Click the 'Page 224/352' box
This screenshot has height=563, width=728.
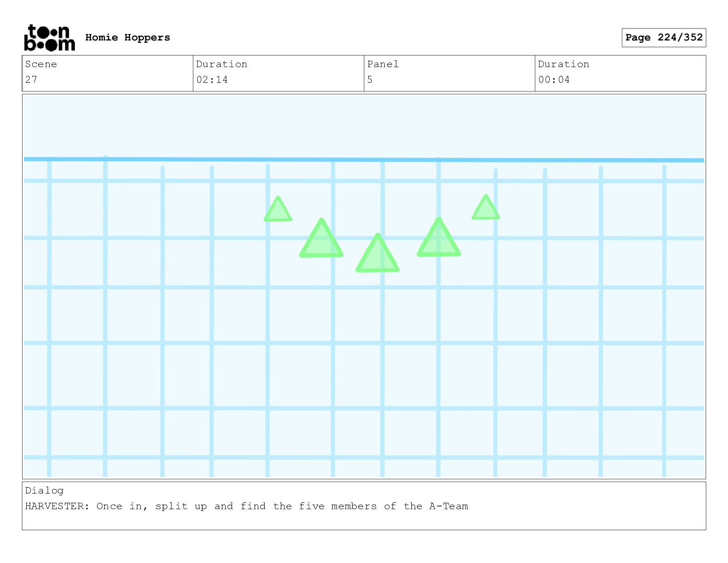point(664,38)
